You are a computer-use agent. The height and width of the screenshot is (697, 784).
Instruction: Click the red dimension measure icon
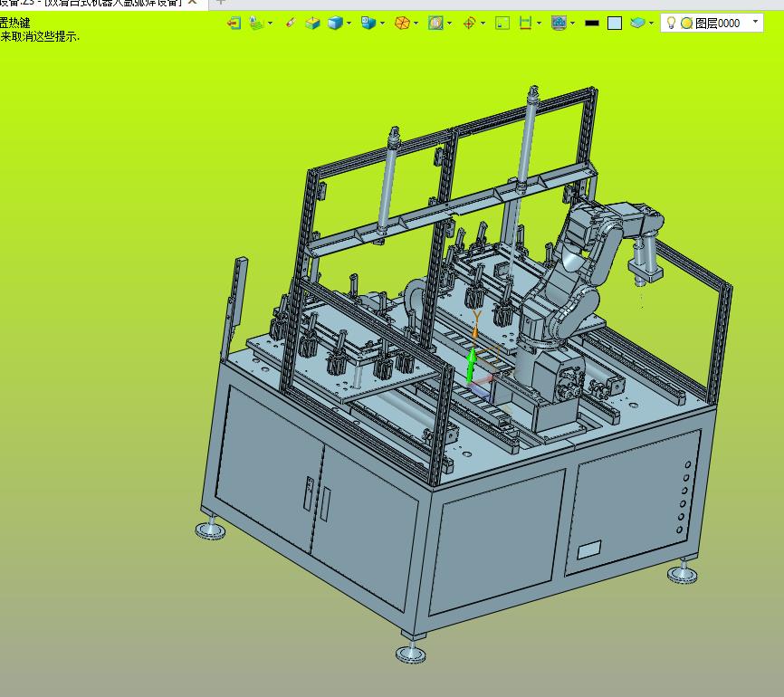click(x=525, y=23)
